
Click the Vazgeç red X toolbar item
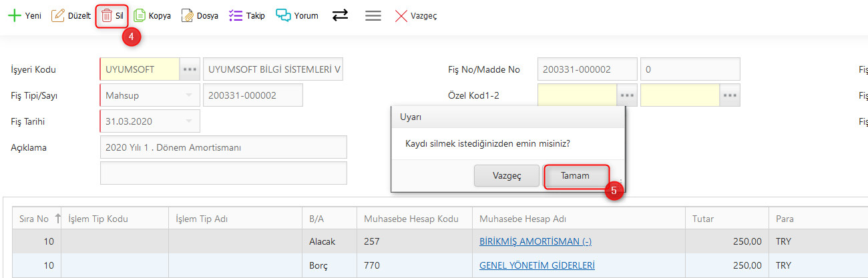401,15
